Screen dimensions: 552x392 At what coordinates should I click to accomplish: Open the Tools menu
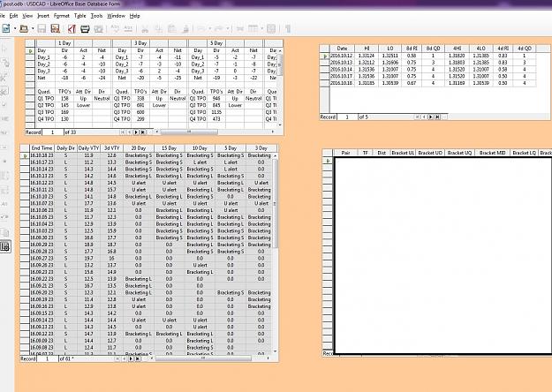coord(96,16)
